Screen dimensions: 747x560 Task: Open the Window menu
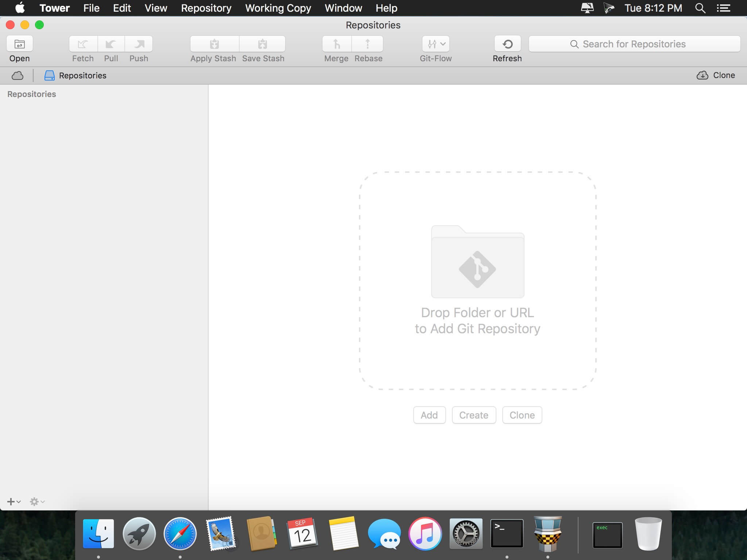point(343,8)
